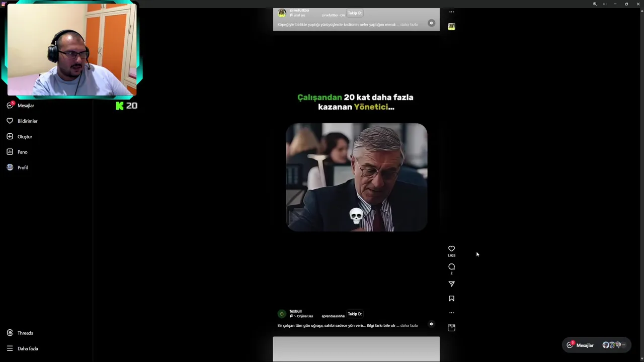Share the fexbull reel via paper plane icon
Viewport: 644px width, 362px height.
[x=451, y=284]
